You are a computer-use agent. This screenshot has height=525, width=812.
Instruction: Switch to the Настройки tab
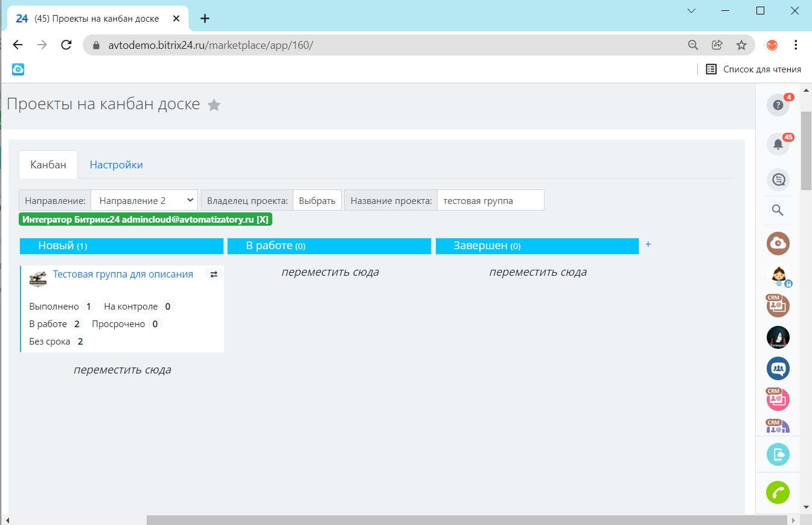[116, 165]
